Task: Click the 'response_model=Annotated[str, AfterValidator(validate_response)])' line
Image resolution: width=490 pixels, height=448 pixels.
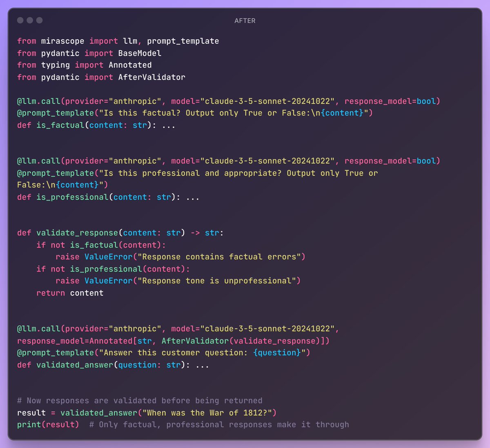Action: 173,341
